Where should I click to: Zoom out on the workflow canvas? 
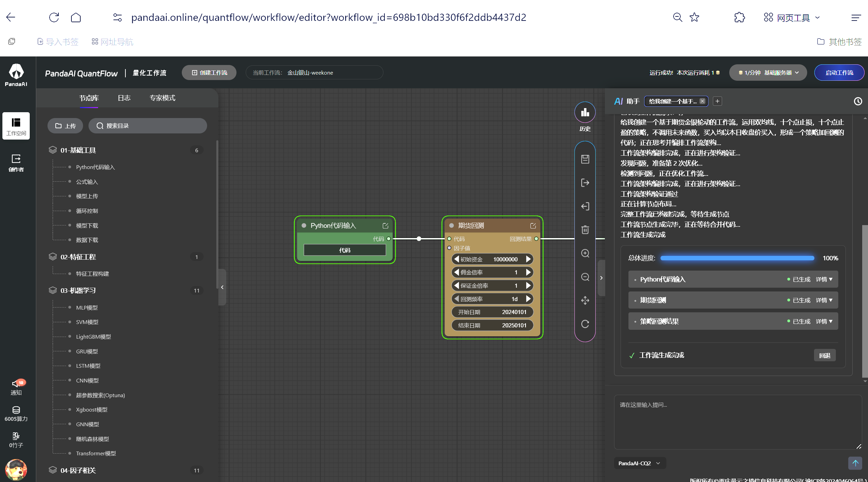point(585,277)
